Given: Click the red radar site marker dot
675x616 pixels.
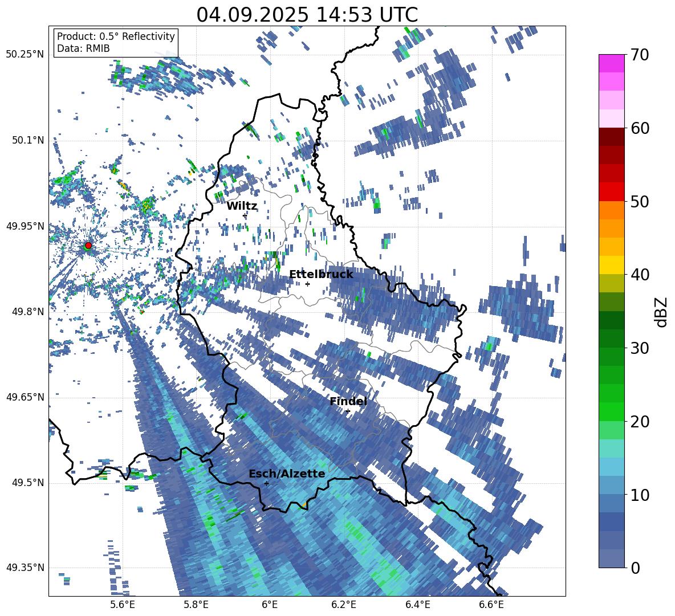Looking at the screenshot, I should 88,246.
